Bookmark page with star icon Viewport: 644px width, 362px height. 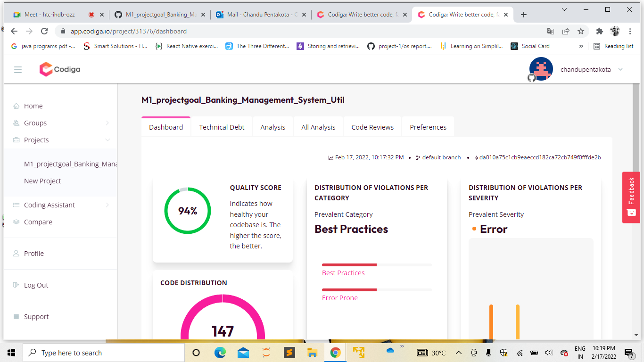[x=581, y=31]
